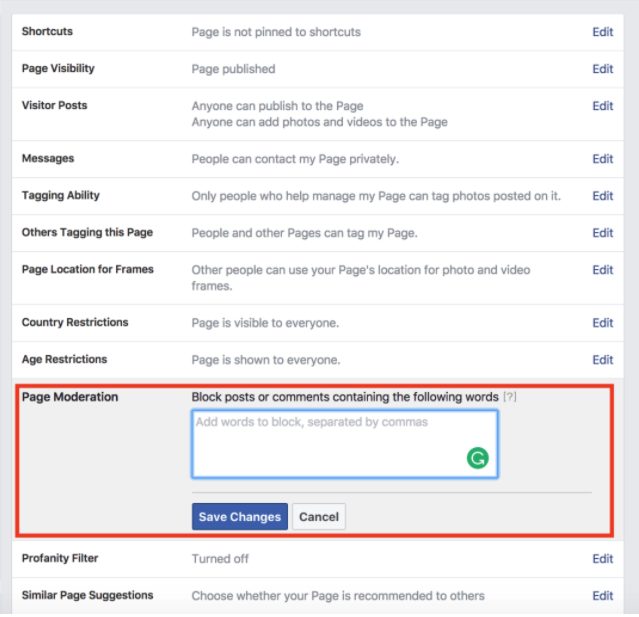
Task: Edit the Age Restrictions setting
Action: click(x=602, y=360)
